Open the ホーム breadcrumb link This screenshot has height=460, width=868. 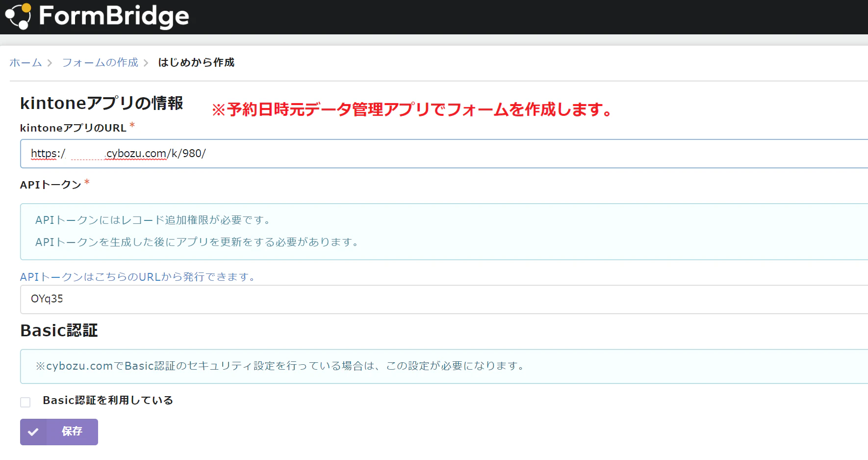(26, 63)
